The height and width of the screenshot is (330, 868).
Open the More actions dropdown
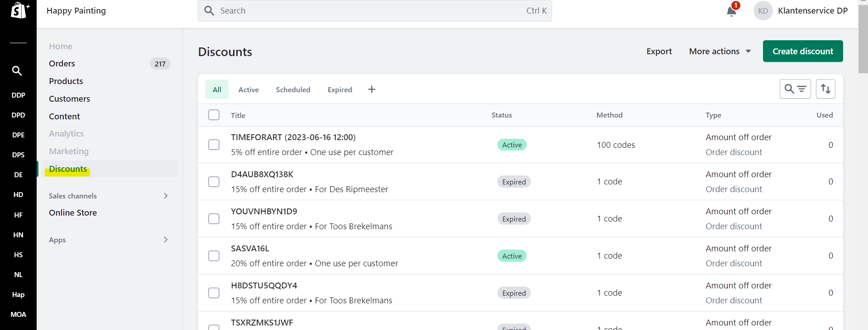[720, 52]
